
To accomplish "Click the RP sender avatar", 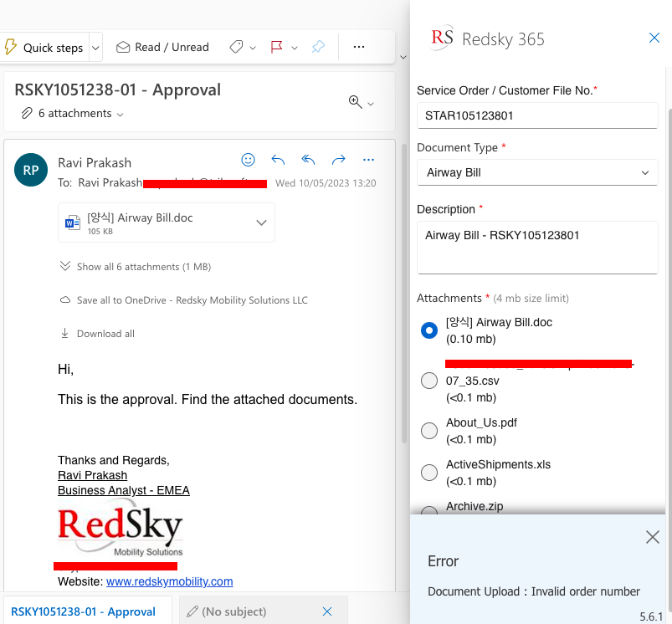I will [x=31, y=170].
